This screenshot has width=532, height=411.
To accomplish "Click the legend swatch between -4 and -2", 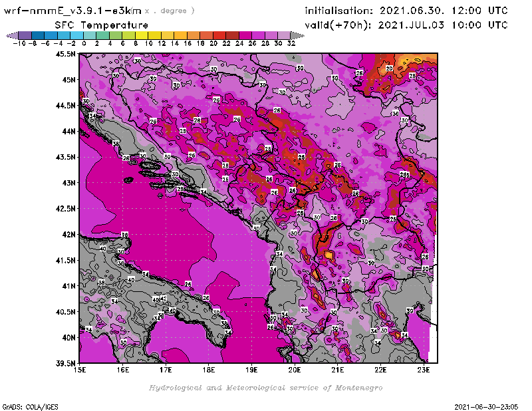I will coord(64,35).
